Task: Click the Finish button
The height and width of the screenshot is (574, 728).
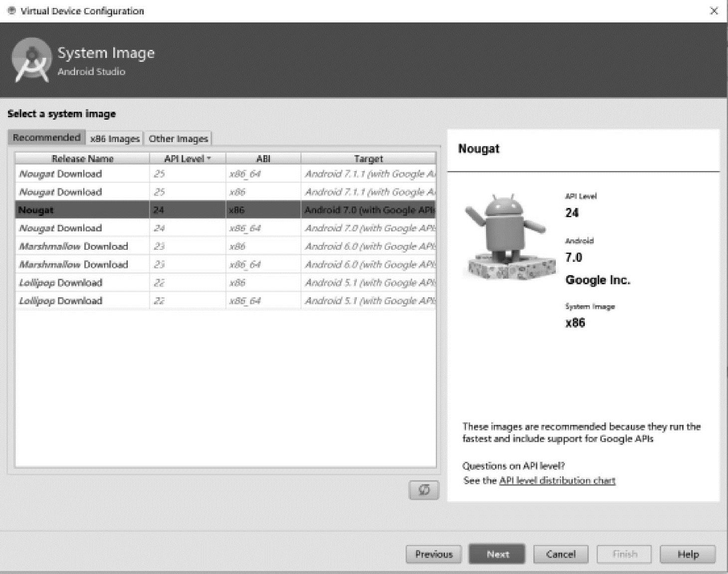Action: pos(624,554)
